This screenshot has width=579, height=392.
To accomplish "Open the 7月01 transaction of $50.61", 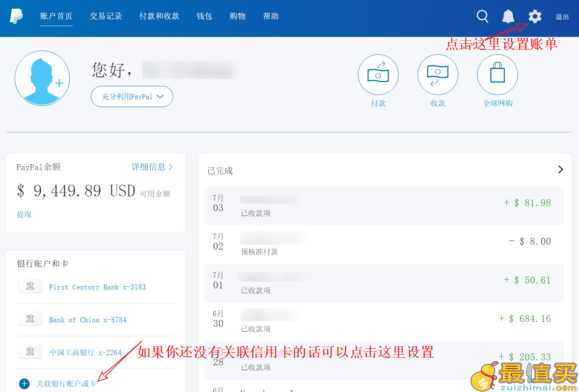I will point(384,283).
